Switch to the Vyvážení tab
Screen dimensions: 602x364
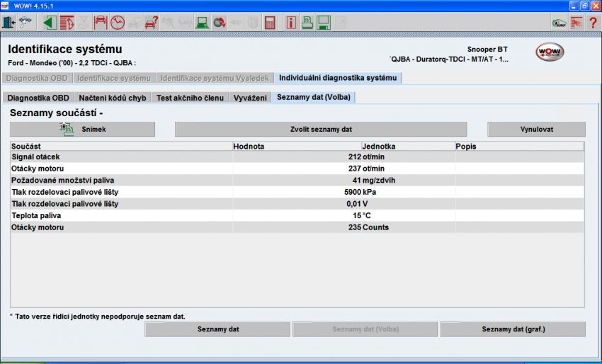[x=250, y=98]
